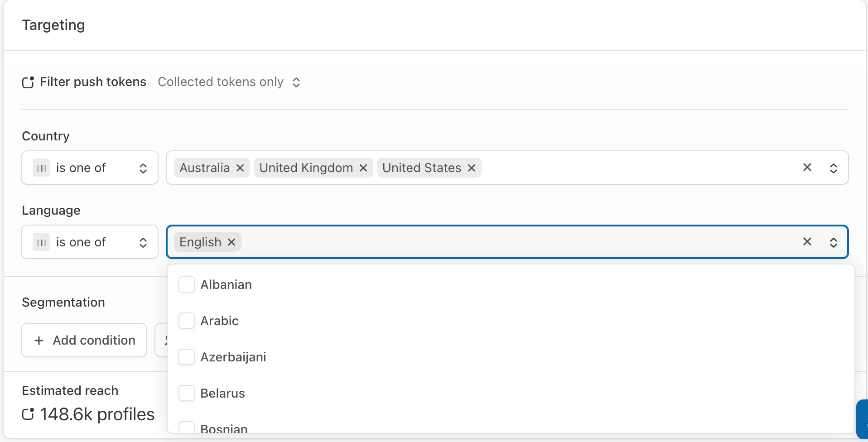Tick the Belarus language checkbox
Screen dimensions: 868x442
187,394
